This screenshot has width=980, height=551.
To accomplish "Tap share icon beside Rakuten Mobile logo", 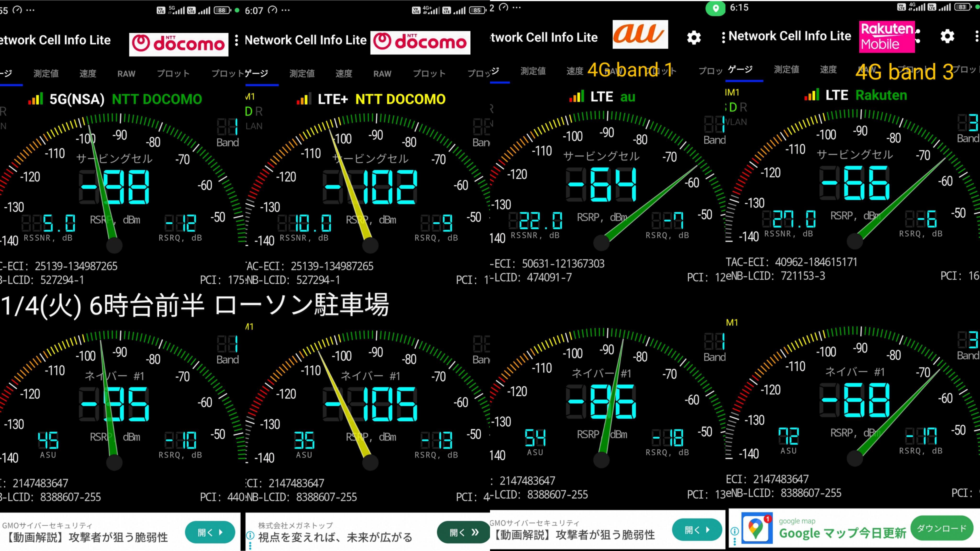I will [918, 36].
